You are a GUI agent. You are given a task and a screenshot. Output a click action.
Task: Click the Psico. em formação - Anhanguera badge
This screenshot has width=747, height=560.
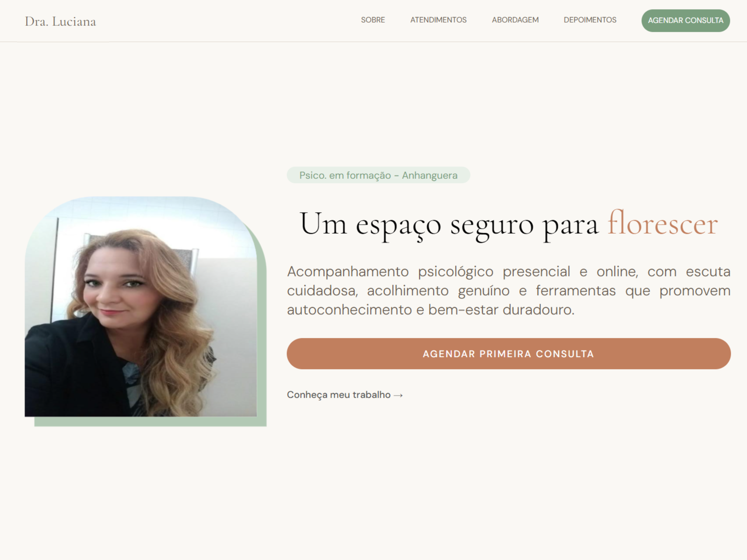[378, 175]
